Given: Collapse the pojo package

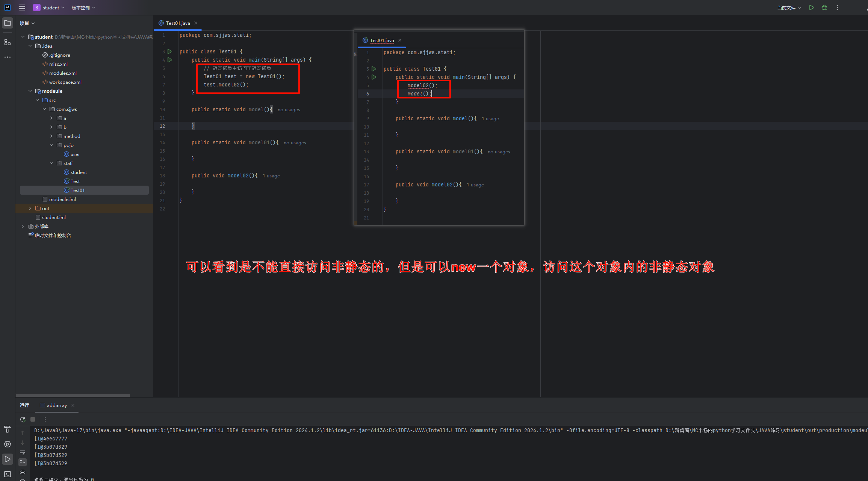Looking at the screenshot, I should [x=51, y=145].
